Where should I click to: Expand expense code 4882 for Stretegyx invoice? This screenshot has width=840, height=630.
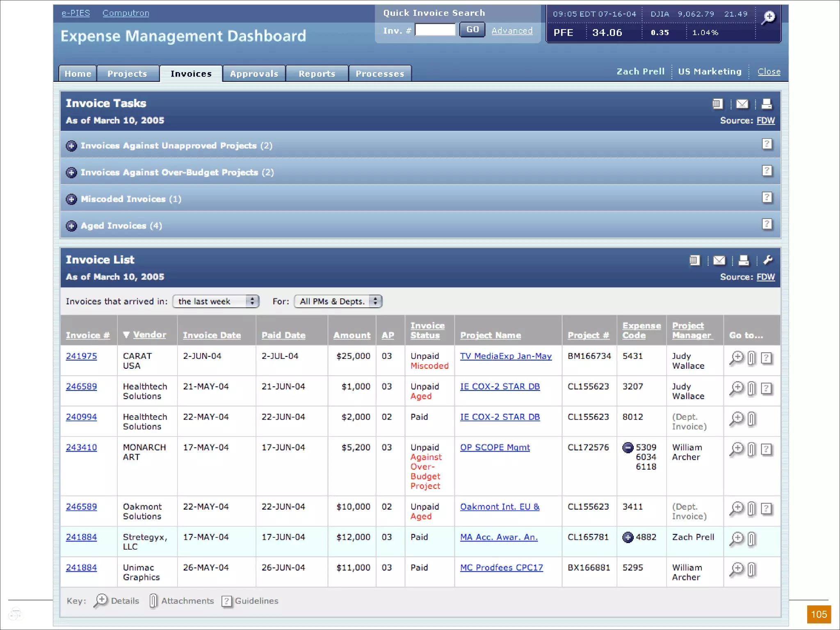point(628,537)
